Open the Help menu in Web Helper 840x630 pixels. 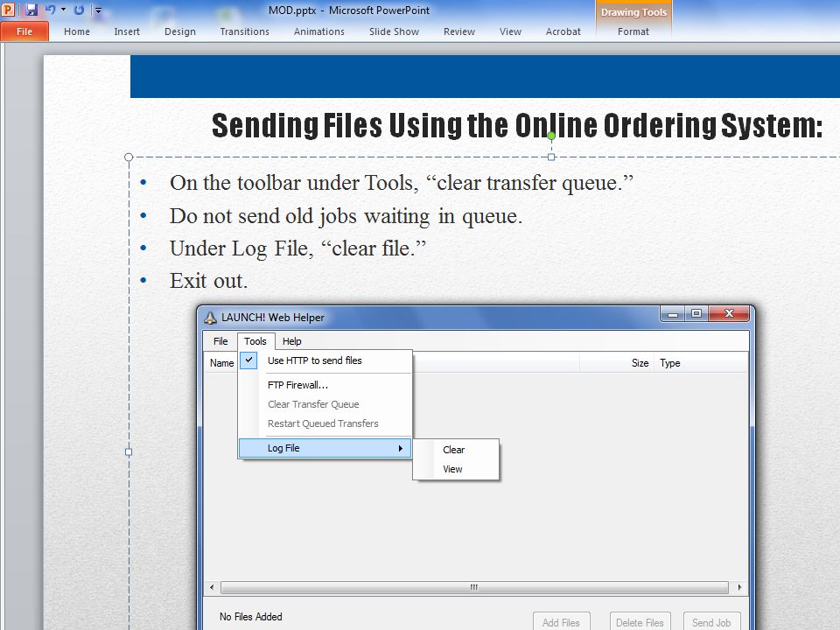(292, 341)
